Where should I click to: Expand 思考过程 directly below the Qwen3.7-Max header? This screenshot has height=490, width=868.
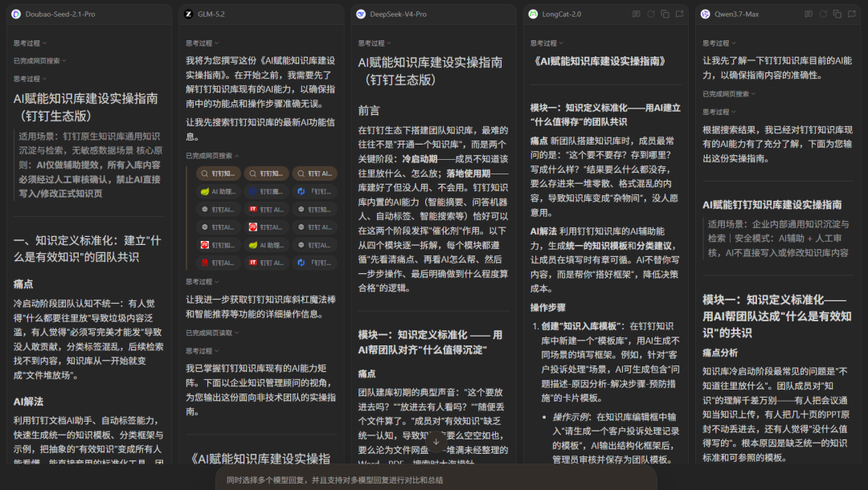719,43
